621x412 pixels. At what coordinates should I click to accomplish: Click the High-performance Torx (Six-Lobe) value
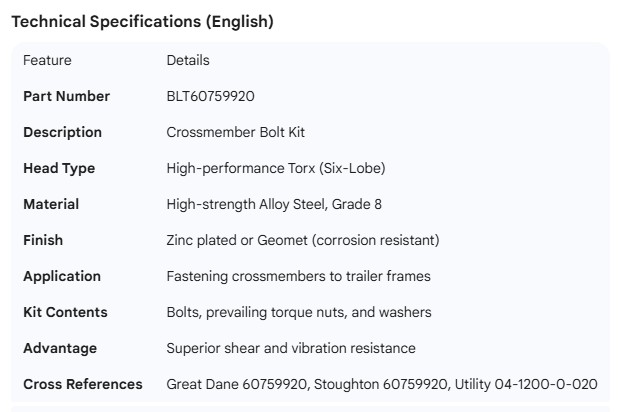pos(276,168)
